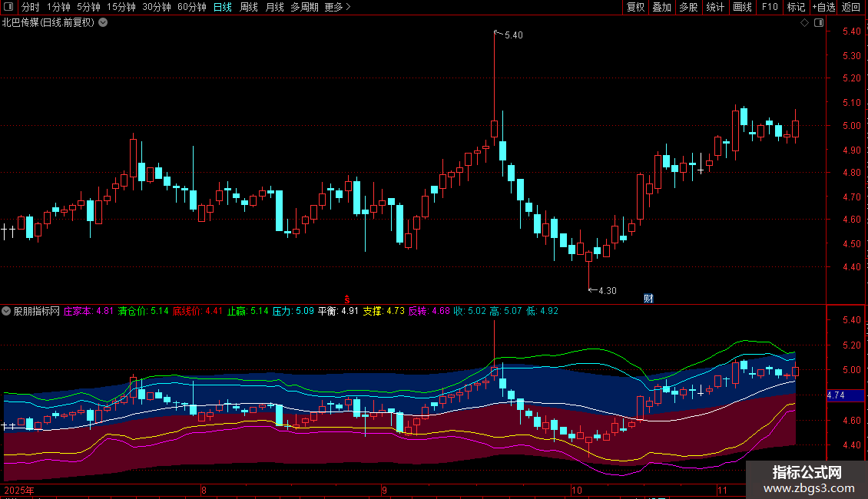Click the 返回 back button
The width and height of the screenshot is (868, 499).
tap(851, 8)
